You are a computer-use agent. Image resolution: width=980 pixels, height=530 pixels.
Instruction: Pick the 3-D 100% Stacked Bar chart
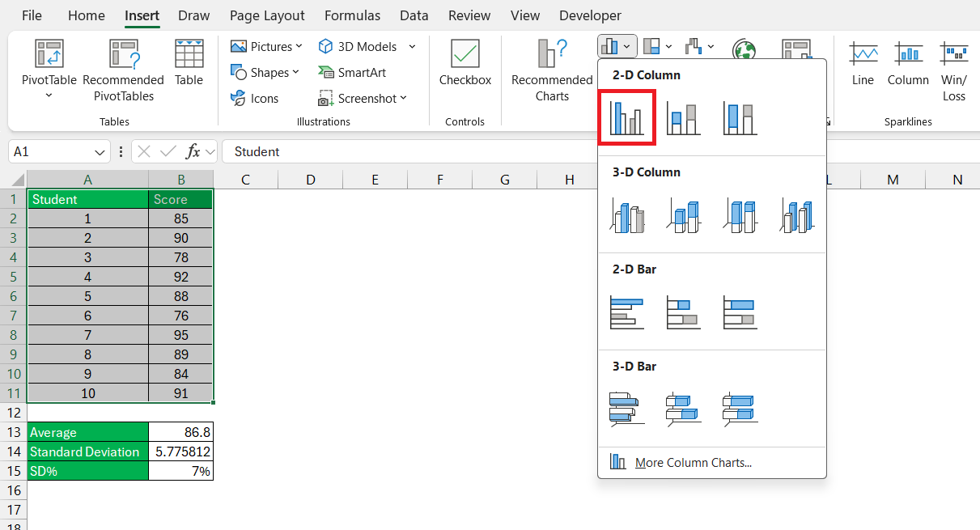tap(740, 409)
